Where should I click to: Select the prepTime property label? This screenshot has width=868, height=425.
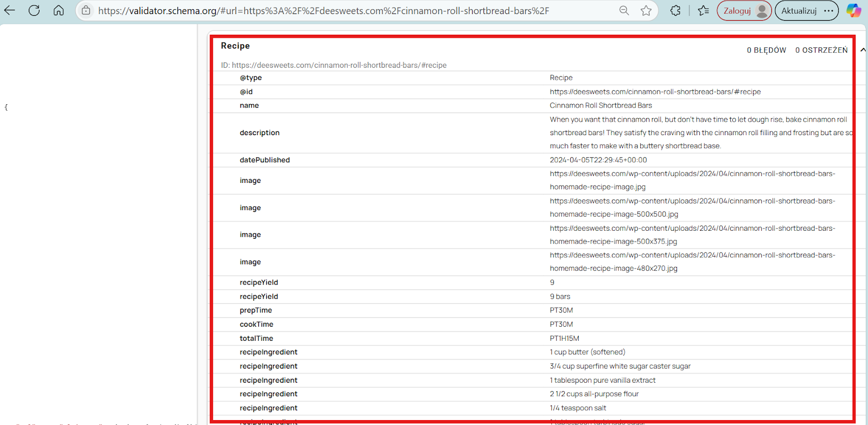click(256, 310)
